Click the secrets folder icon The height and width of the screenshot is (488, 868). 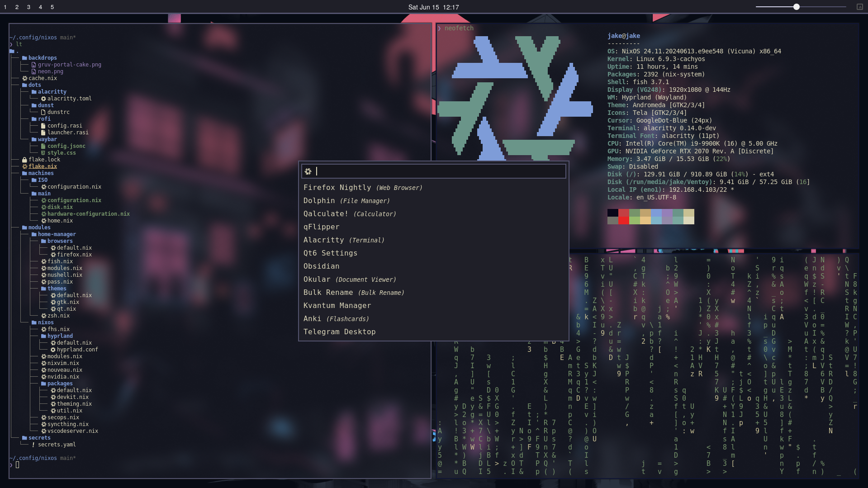tap(24, 438)
